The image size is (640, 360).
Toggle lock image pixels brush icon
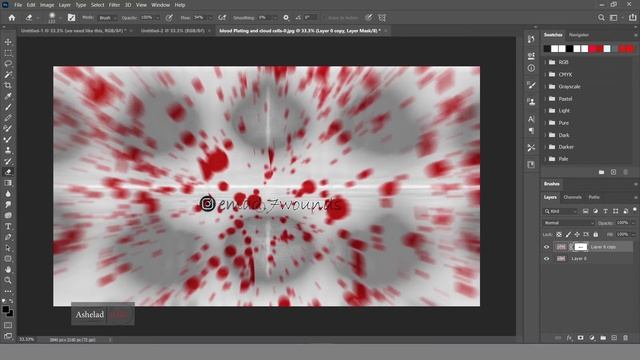[568, 234]
